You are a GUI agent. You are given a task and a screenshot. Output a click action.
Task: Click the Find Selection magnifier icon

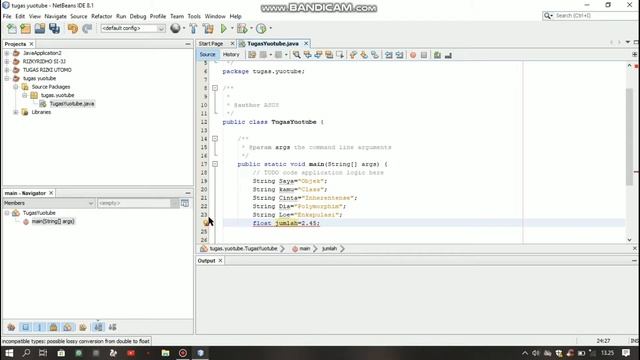click(296, 55)
